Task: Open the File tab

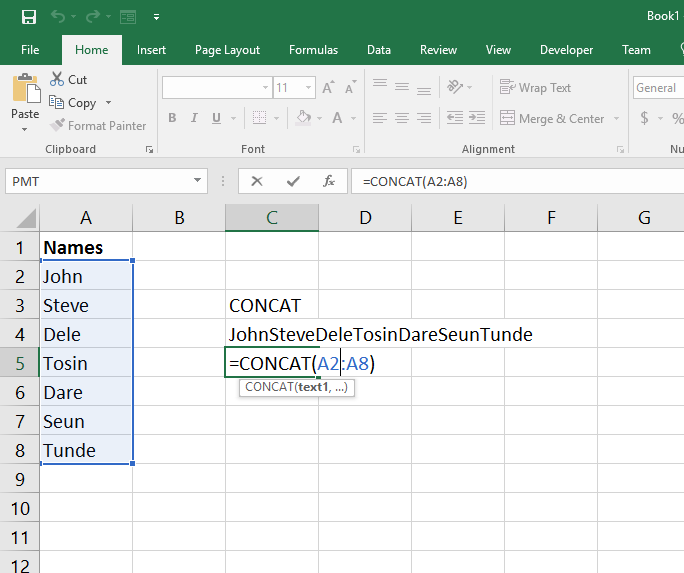Action: tap(30, 50)
